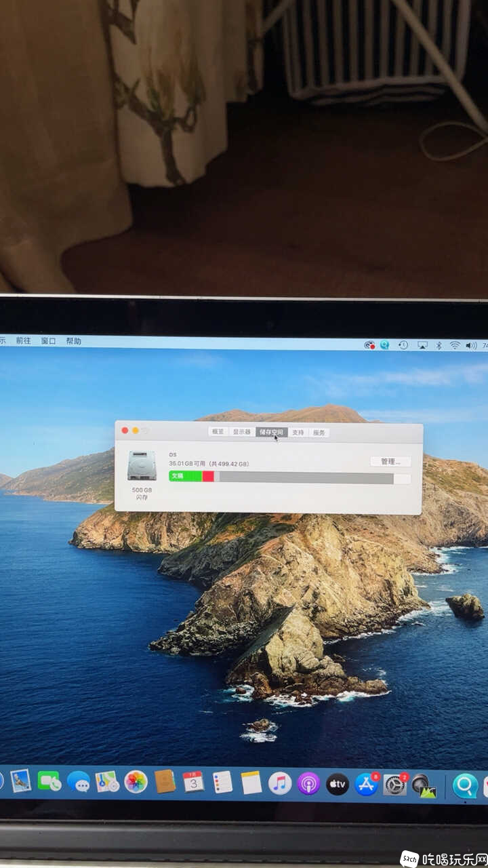Click the text 35.01 GB 可用
This screenshot has height=868, width=488.
click(x=187, y=464)
